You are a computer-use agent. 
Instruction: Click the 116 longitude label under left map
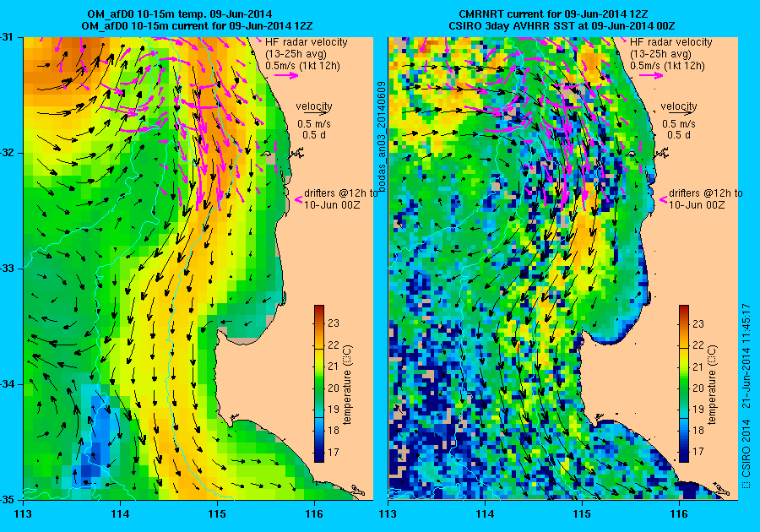(x=314, y=513)
